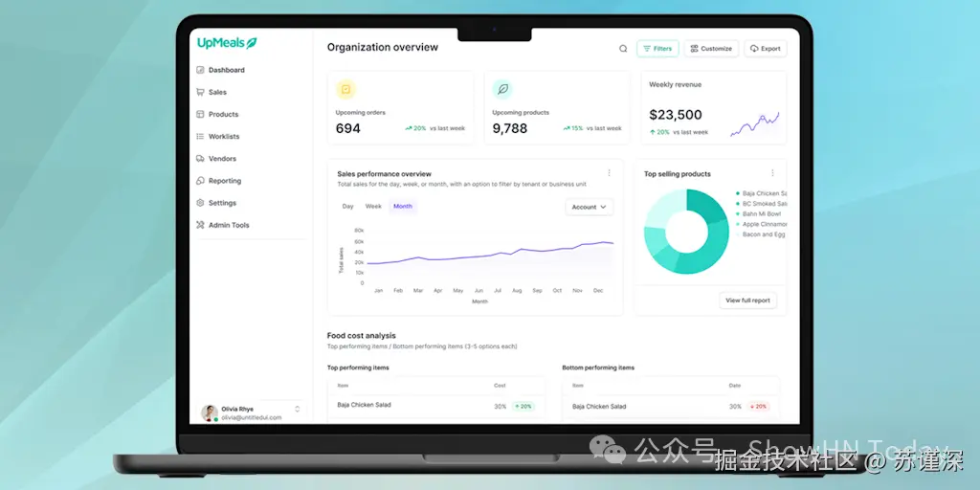Click the Sales shopping cart icon

(200, 92)
